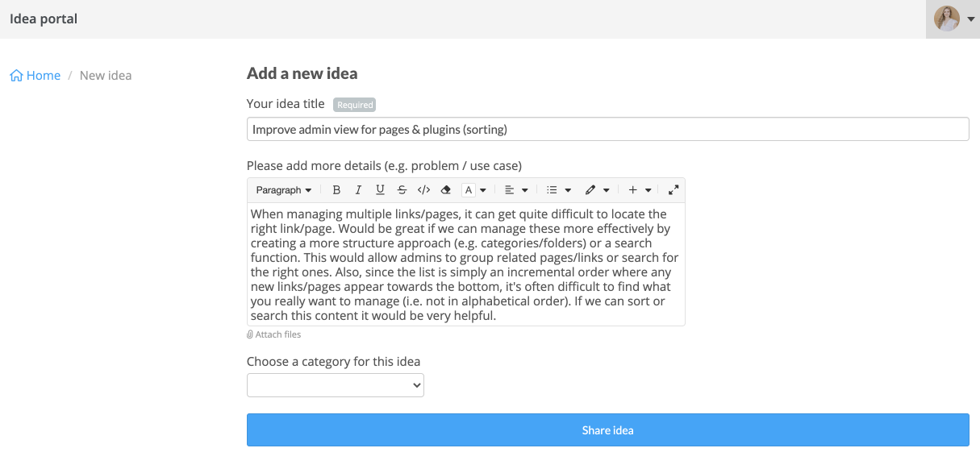Clear formatting with eraser icon
Screen dimensions: 980x473
[445, 190]
